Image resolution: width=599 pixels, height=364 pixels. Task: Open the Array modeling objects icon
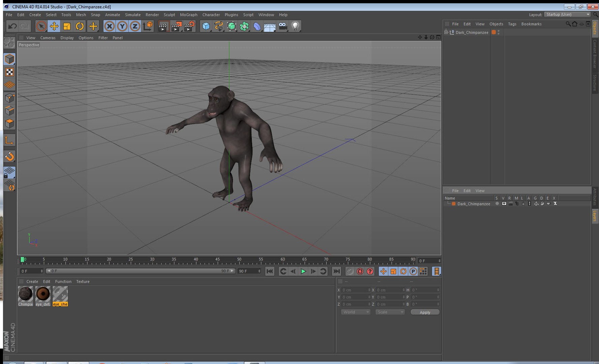(244, 26)
